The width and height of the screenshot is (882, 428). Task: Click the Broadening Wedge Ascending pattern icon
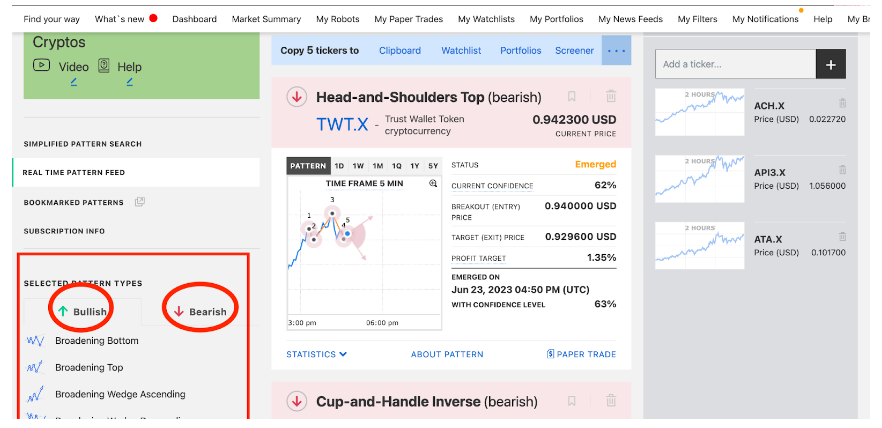pos(35,395)
